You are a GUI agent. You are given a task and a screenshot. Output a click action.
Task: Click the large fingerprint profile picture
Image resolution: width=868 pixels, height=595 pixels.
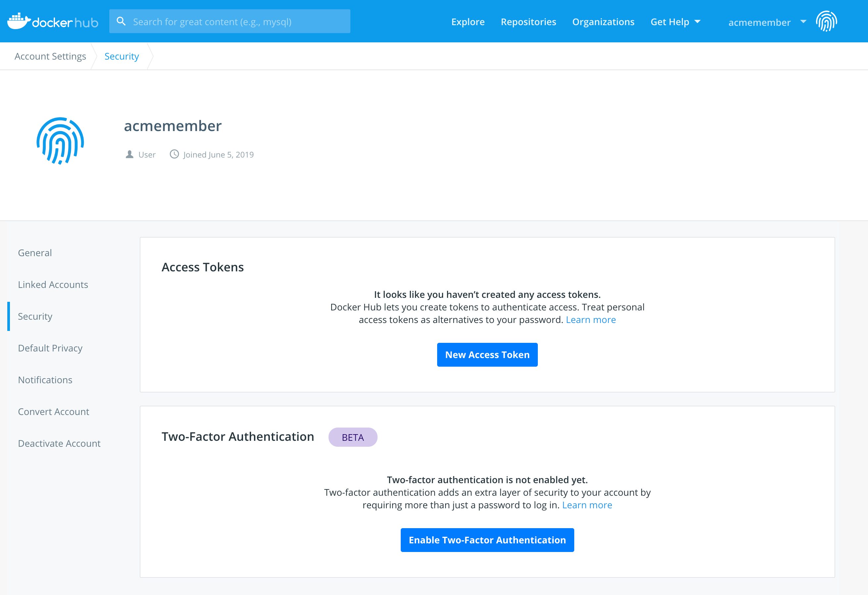[x=60, y=141]
